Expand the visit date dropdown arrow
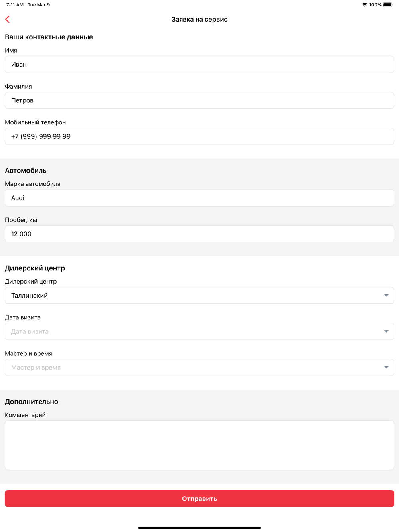This screenshot has height=532, width=399. (x=386, y=331)
